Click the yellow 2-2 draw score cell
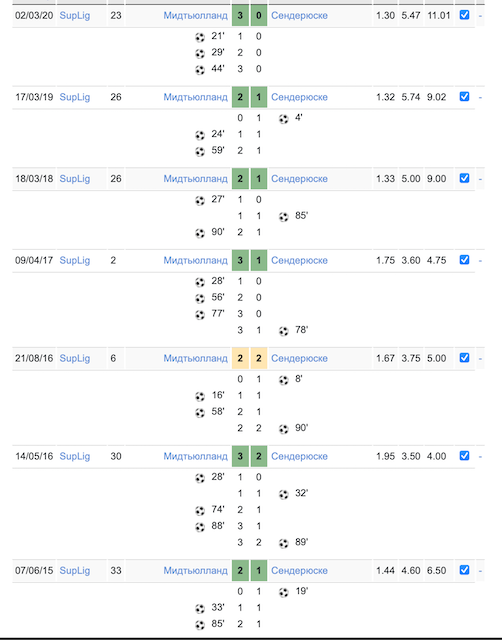This screenshot has width=502, height=640. [x=249, y=358]
